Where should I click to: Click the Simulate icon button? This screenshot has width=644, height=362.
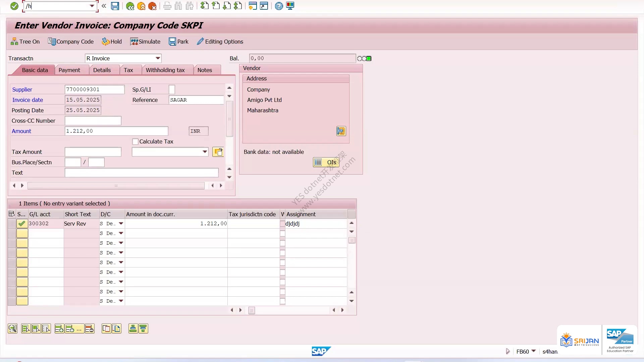coord(145,42)
